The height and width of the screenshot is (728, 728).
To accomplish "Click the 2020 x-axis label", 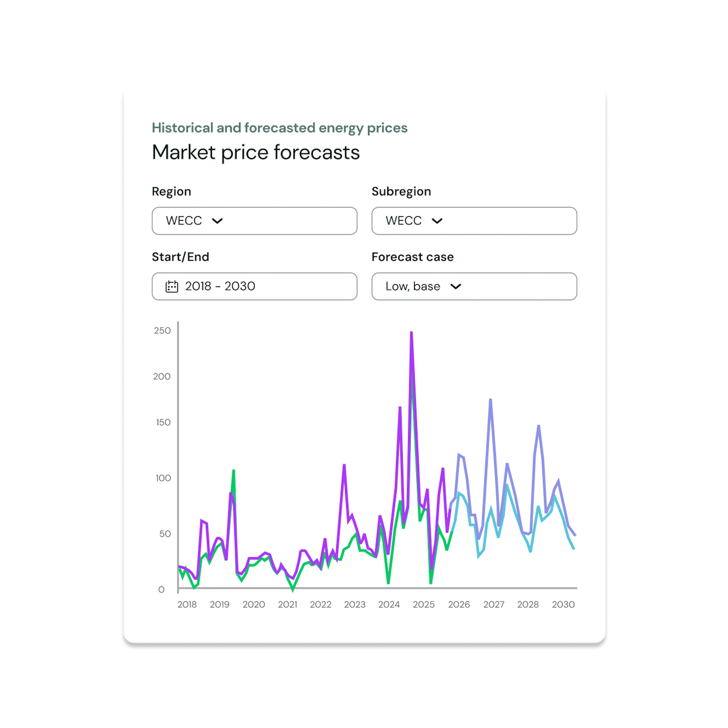I will click(254, 605).
